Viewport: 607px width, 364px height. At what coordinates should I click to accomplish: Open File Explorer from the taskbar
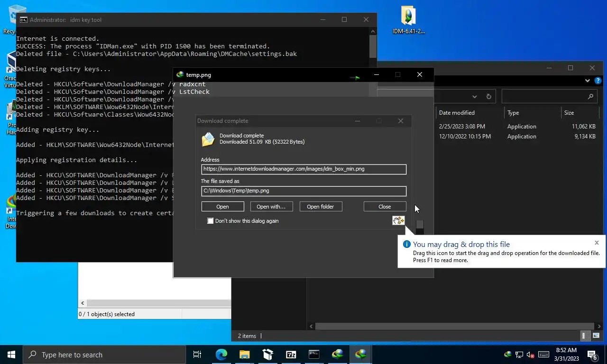click(244, 355)
